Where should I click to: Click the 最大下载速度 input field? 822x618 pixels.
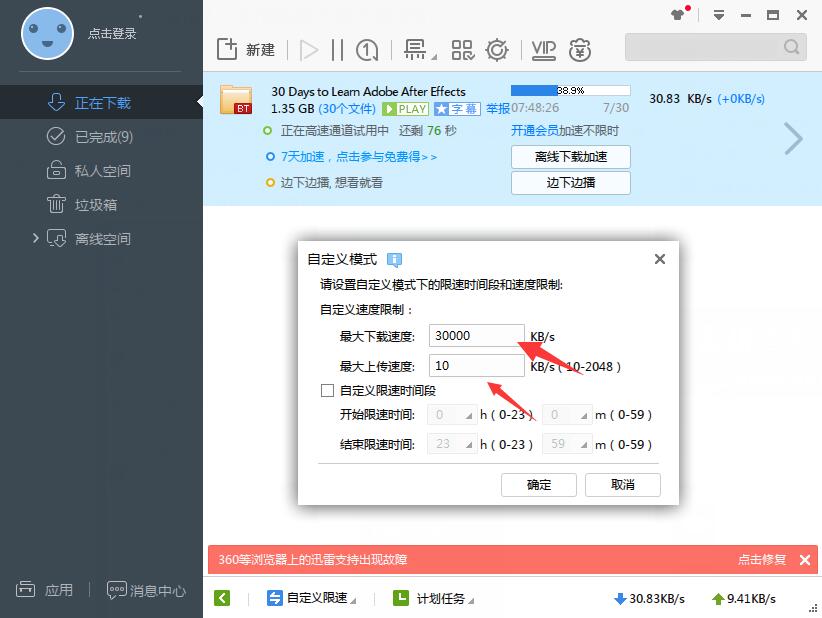[477, 335]
